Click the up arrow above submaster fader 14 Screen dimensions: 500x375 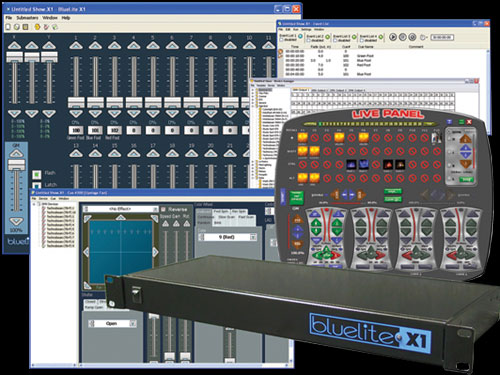(x=95, y=153)
